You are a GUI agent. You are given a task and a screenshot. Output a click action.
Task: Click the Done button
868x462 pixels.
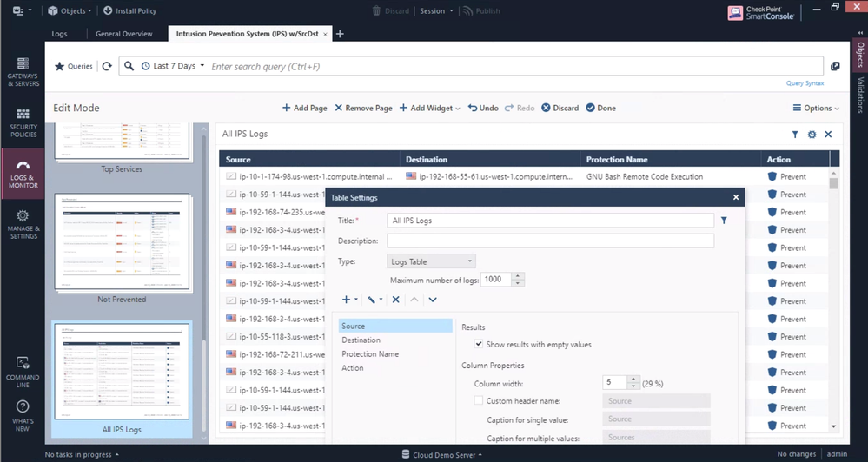pos(600,108)
